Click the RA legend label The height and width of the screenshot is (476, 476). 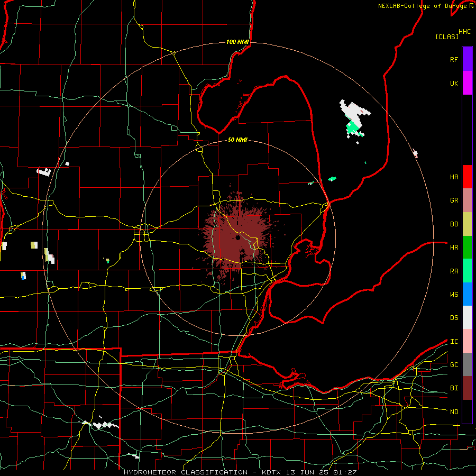point(454,271)
